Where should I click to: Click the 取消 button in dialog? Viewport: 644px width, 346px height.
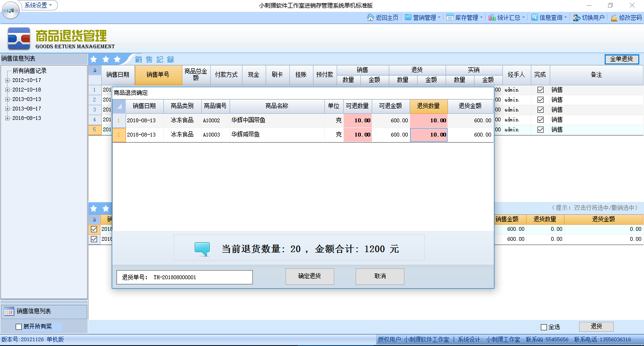[380, 276]
